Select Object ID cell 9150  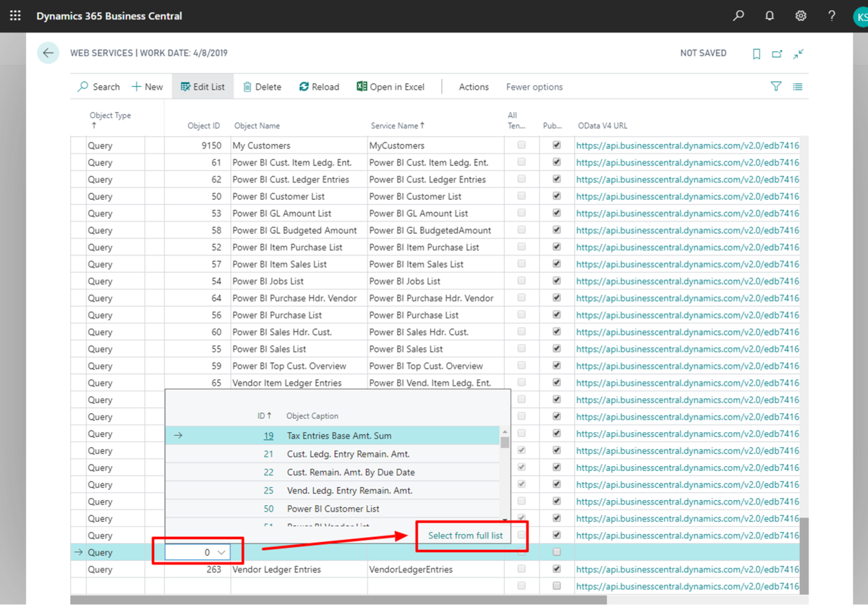197,145
